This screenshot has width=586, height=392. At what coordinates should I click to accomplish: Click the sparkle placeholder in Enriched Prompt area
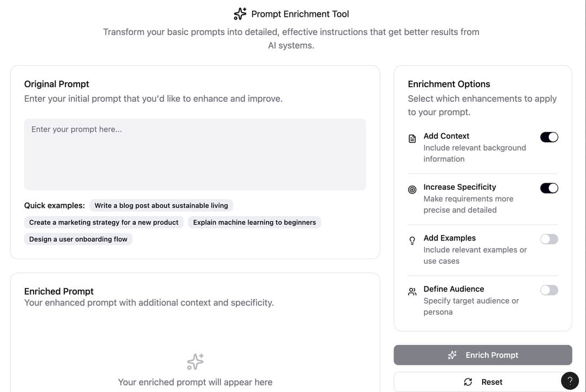pos(195,361)
